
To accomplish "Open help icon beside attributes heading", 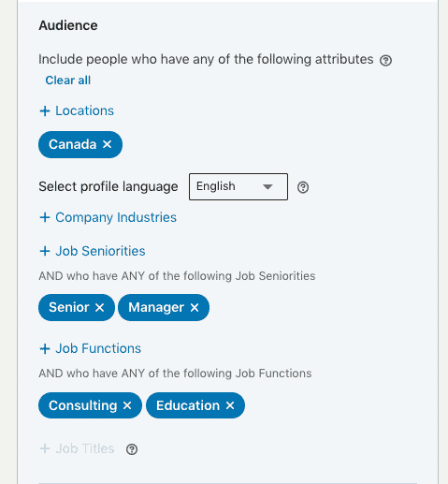I will coord(385,60).
